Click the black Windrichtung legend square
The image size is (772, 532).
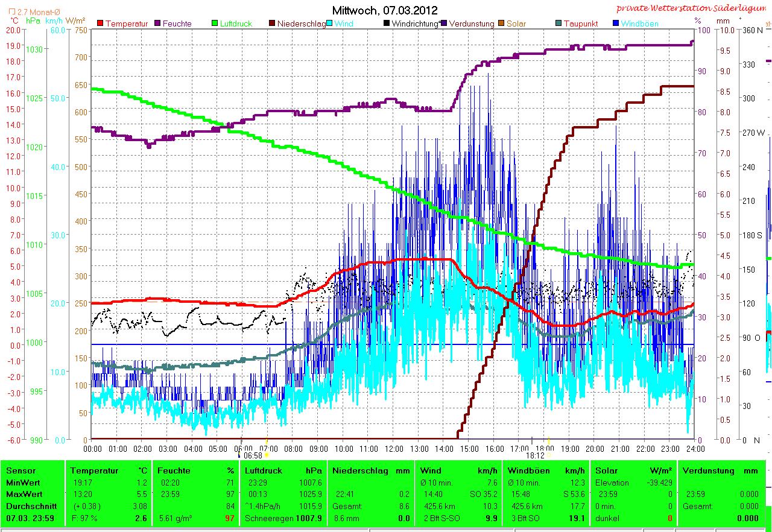coord(387,24)
